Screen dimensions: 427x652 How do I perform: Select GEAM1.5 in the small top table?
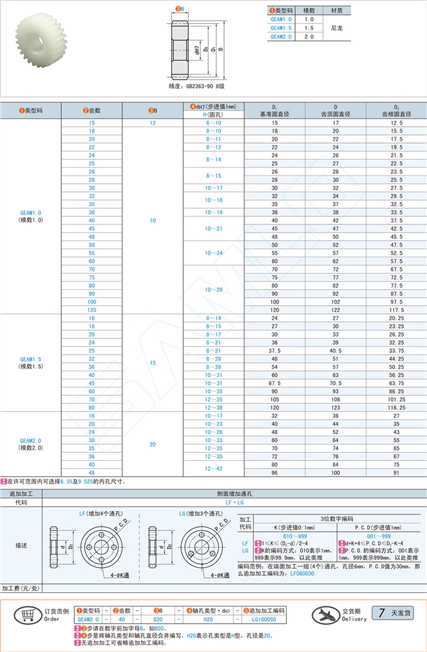pos(281,28)
